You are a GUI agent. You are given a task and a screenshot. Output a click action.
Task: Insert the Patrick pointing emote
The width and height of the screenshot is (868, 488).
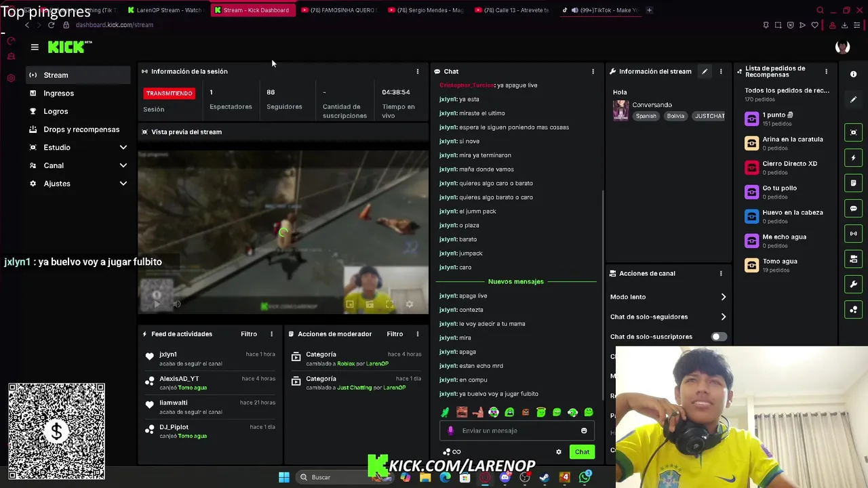coord(478,412)
